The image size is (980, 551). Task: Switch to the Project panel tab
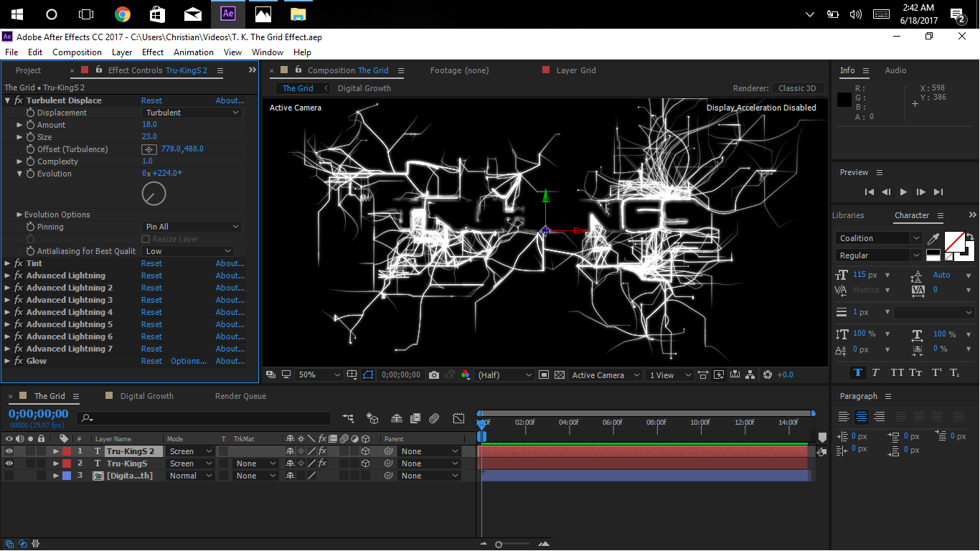[x=29, y=70]
